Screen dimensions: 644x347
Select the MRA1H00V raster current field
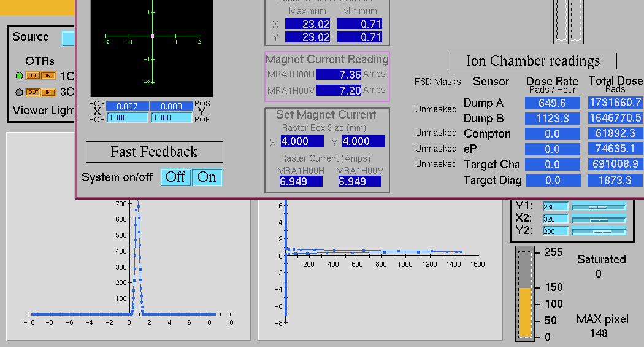(x=360, y=182)
